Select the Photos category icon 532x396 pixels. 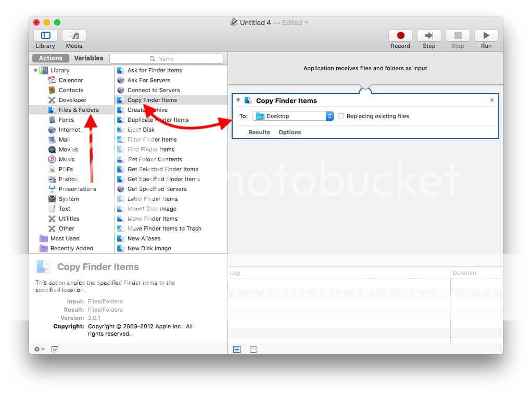(x=52, y=178)
